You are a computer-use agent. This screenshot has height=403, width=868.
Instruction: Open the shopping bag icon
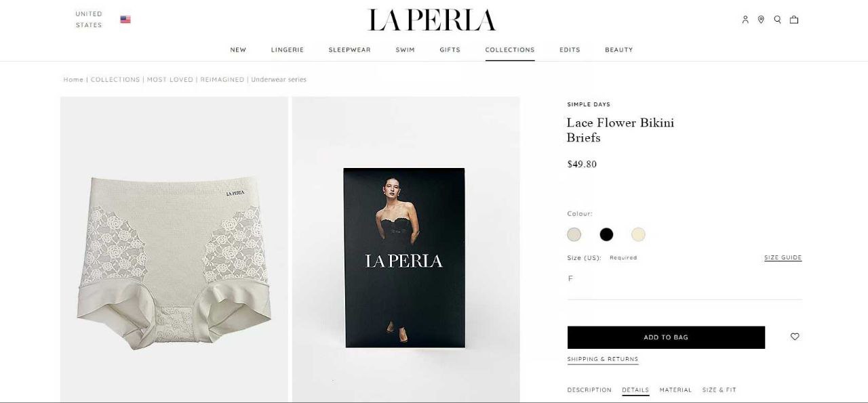794,20
